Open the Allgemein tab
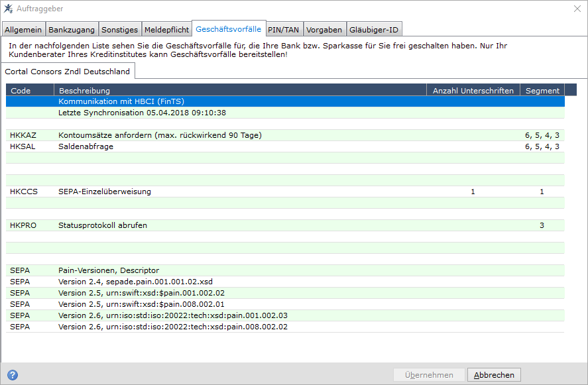The height and width of the screenshot is (385, 588). [23, 30]
